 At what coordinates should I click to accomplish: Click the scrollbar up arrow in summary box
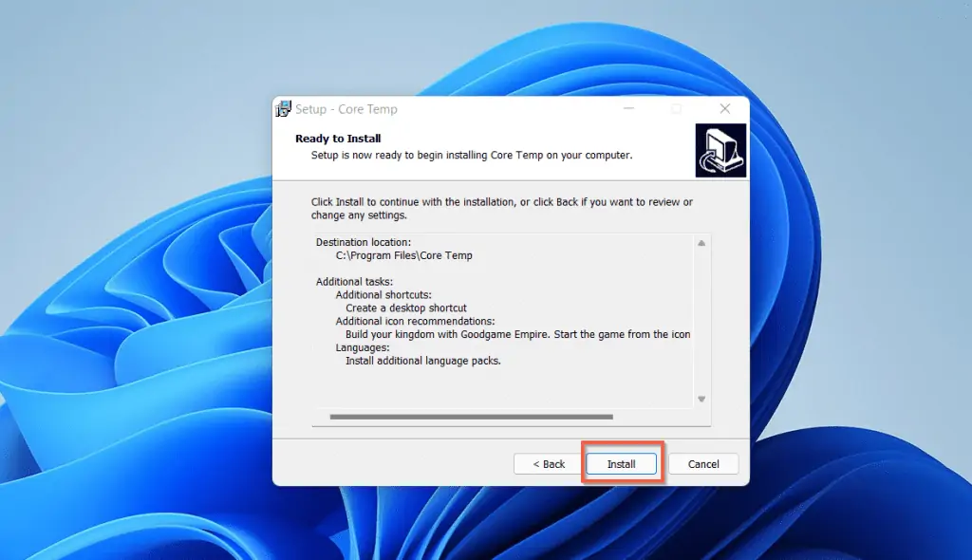(x=701, y=242)
